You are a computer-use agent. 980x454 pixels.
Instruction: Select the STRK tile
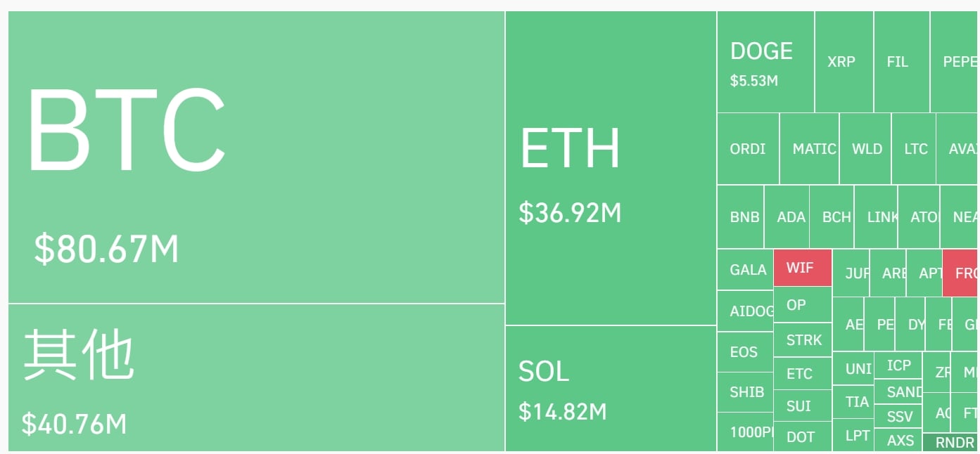803,340
